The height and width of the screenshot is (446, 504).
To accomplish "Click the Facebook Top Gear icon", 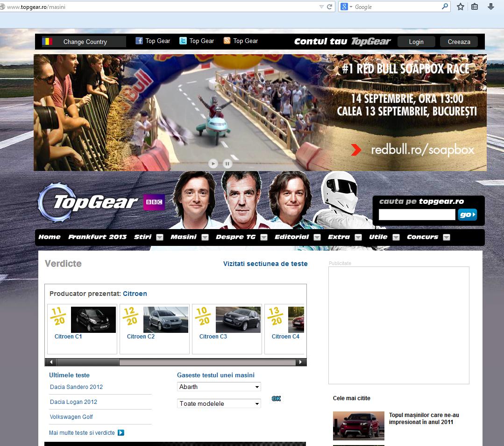I will click(x=139, y=41).
